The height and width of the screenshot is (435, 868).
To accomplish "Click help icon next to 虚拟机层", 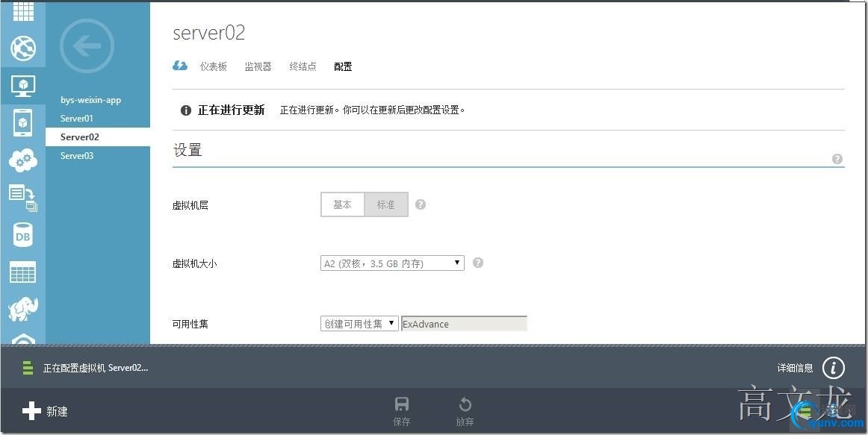I will tap(421, 204).
